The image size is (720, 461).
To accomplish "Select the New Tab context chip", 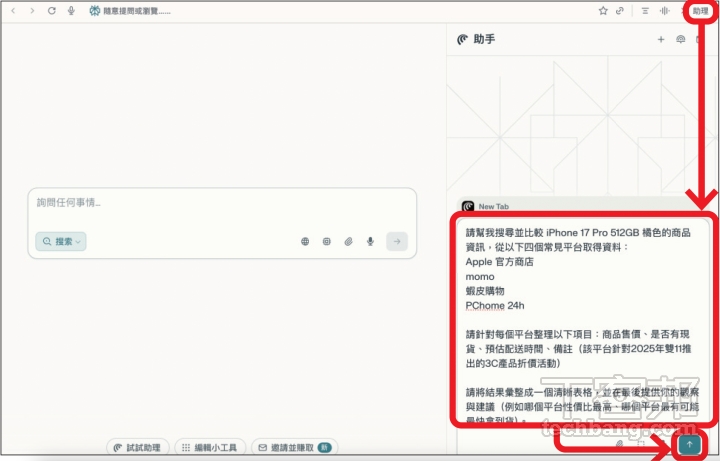I will point(487,206).
